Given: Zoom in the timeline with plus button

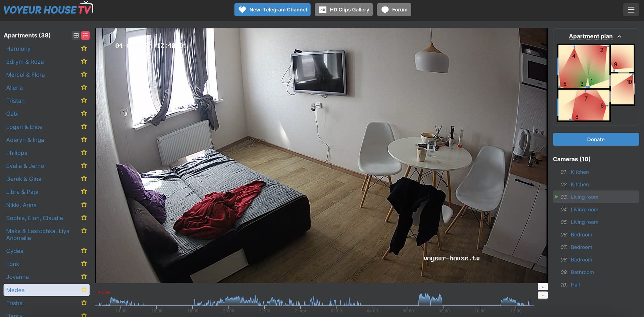Looking at the screenshot, I should point(542,287).
